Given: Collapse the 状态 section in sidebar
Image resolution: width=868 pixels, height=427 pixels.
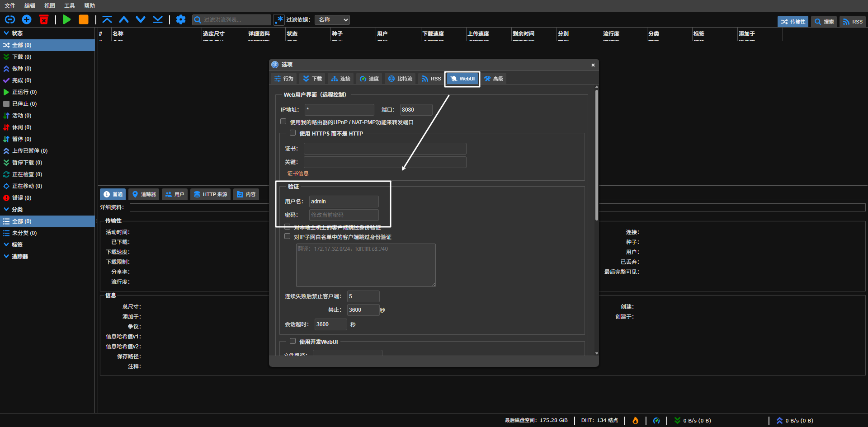Looking at the screenshot, I should (x=6, y=33).
